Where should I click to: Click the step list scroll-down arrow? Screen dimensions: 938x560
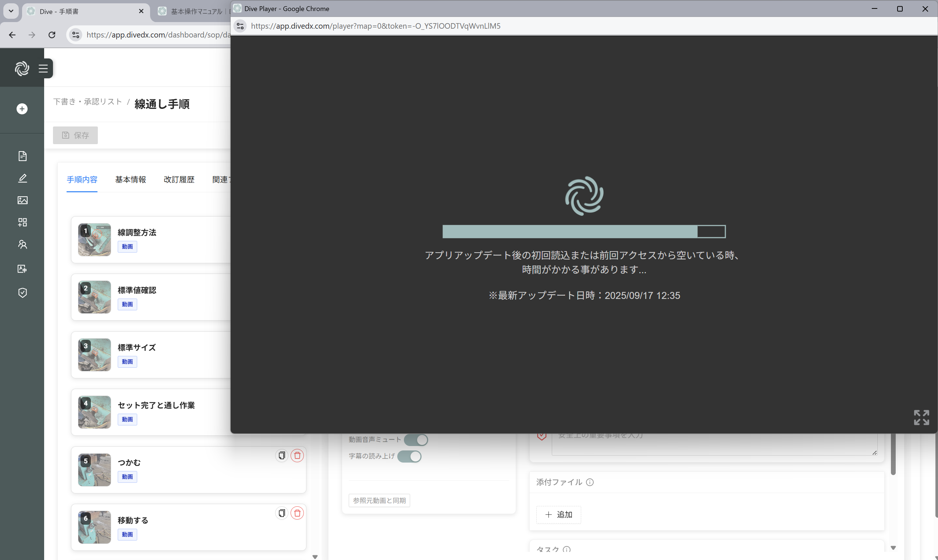tap(315, 557)
